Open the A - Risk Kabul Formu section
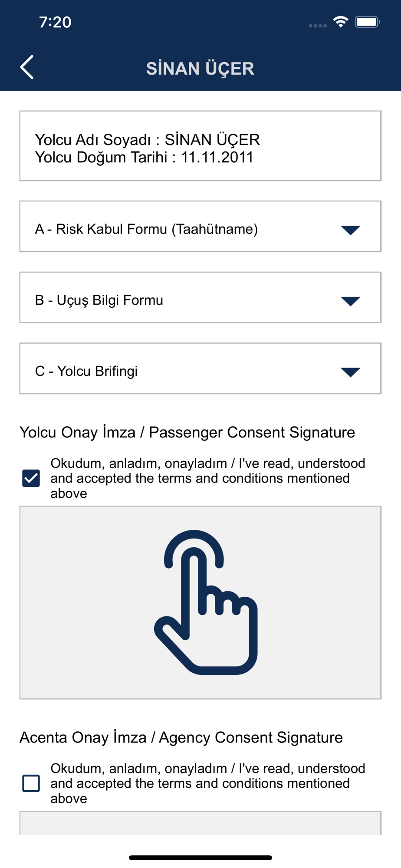 tap(200, 227)
